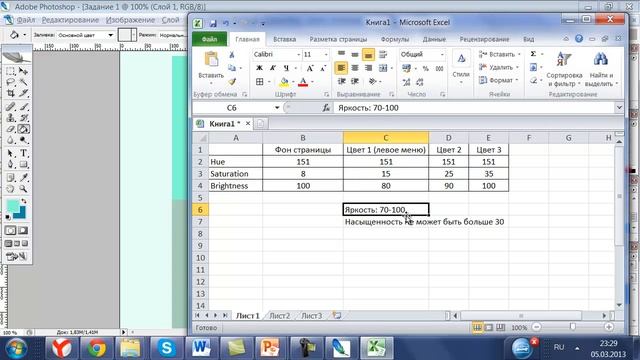Open the Styles (Стили) gallery
640x360 pixels.
tap(461, 67)
